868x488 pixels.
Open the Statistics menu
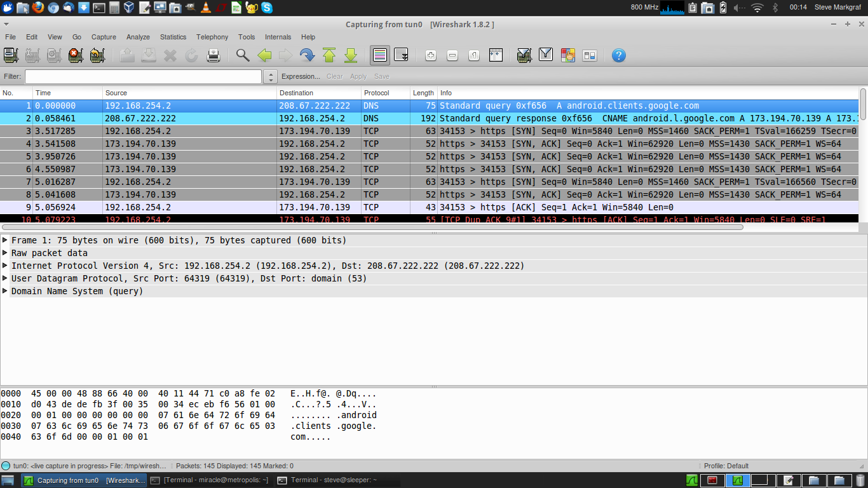(173, 37)
